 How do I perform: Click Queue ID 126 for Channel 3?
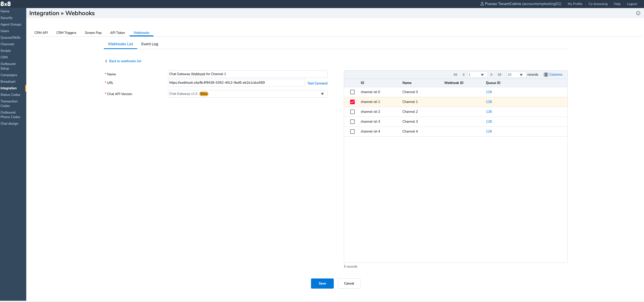[489, 121]
